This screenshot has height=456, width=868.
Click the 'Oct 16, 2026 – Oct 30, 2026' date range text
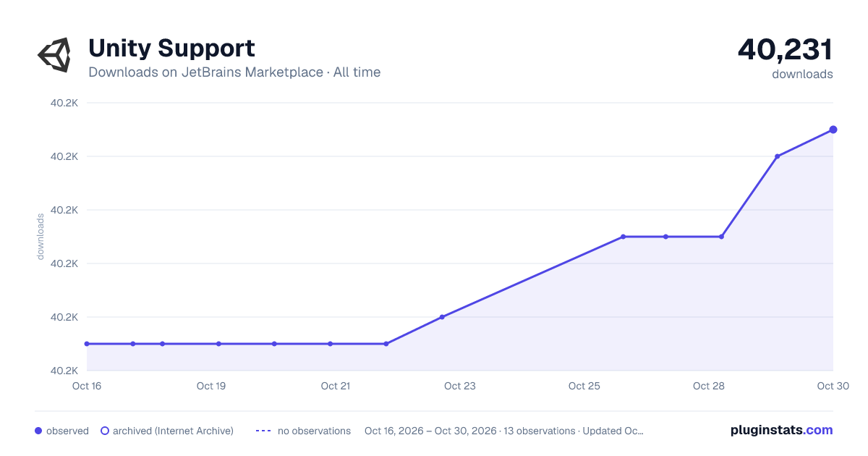[430, 431]
